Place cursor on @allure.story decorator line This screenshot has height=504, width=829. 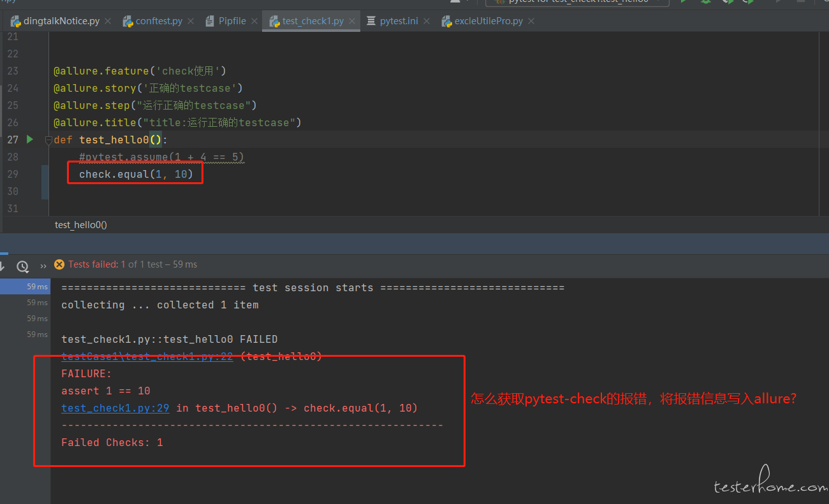click(148, 88)
